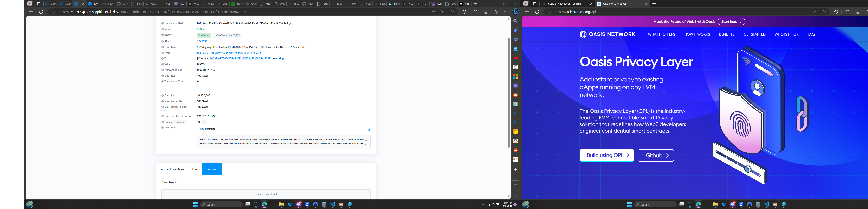Open Edge sidebar settings gear
Screen dimensions: 868x209
515,195
